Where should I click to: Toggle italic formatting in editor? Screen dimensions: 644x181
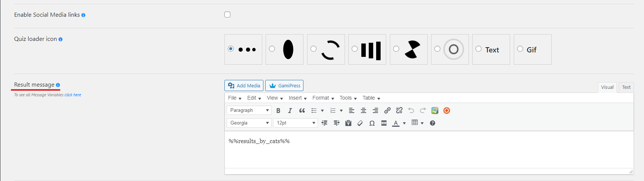pos(290,110)
